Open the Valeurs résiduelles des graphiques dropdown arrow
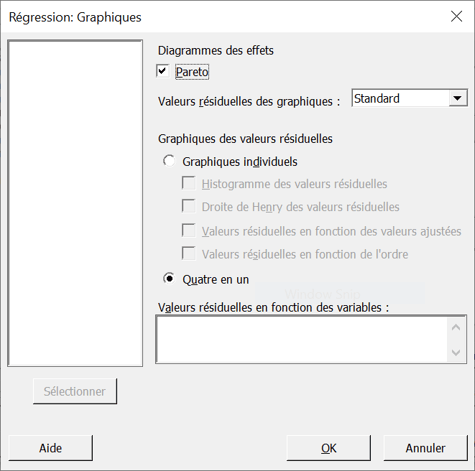The height and width of the screenshot is (471, 475). [457, 98]
